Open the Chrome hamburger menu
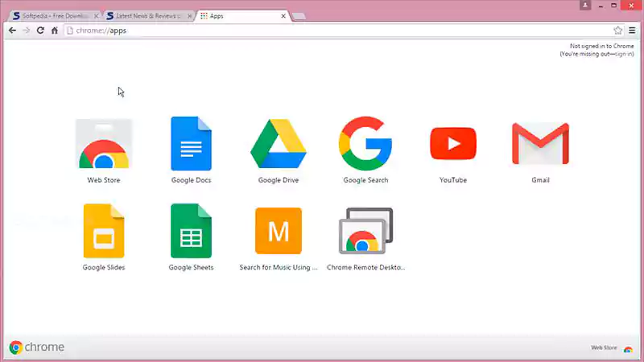This screenshot has height=362, width=644. (632, 31)
